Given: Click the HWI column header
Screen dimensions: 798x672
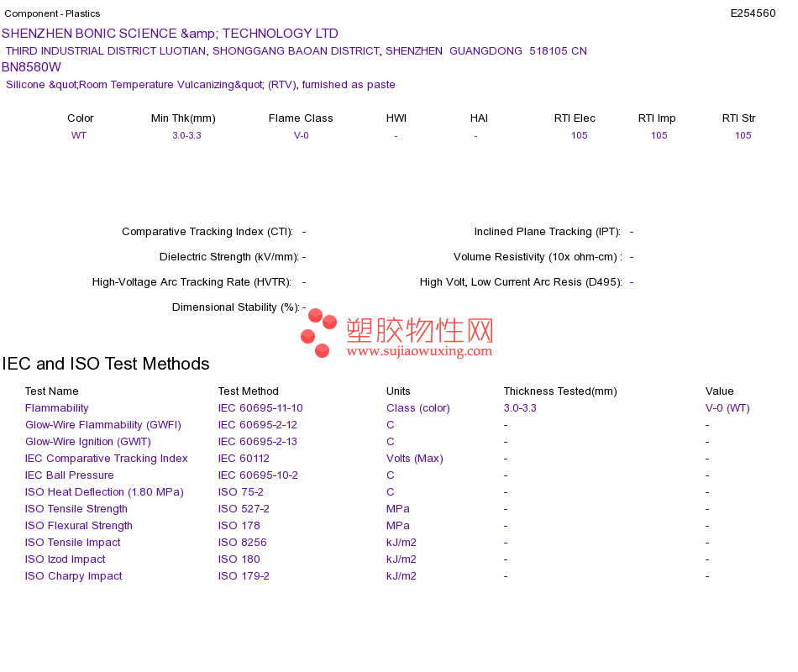Looking at the screenshot, I should pos(396,118).
